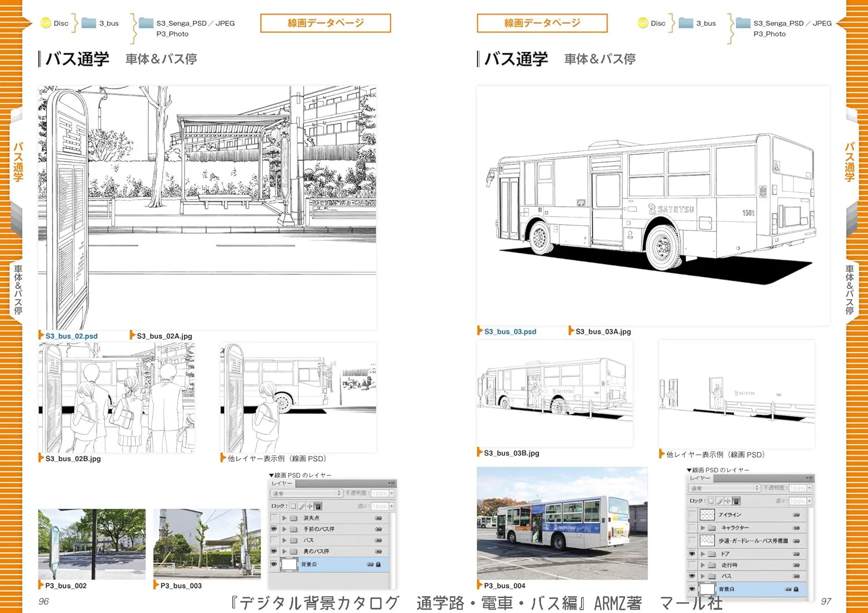Image resolution: width=868 pixels, height=613 pixels.
Task: Click padlock icon on 背景白 row, page 96 panel
Action: [378, 564]
